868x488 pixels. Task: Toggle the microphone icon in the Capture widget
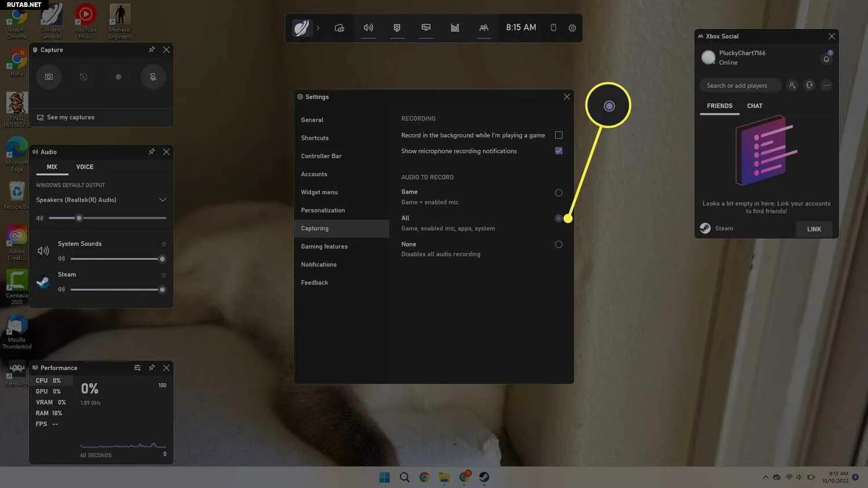[x=153, y=77]
